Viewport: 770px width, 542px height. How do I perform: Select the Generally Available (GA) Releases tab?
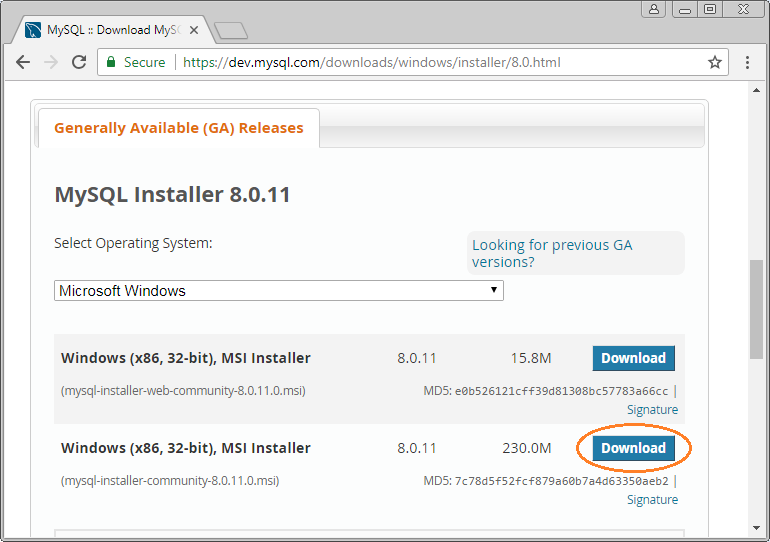179,128
